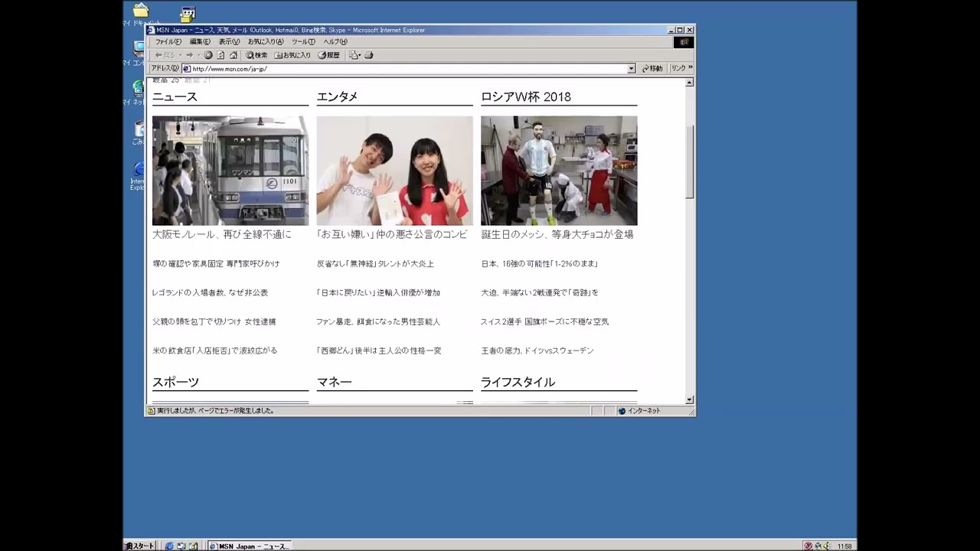980x551 pixels.
Task: Go to the Home page icon
Action: (233, 55)
